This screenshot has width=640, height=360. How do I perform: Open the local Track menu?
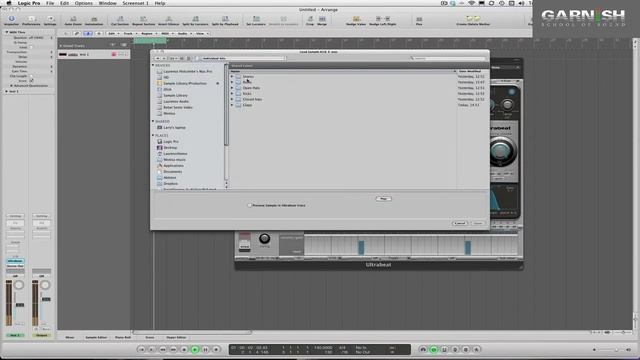129,33
